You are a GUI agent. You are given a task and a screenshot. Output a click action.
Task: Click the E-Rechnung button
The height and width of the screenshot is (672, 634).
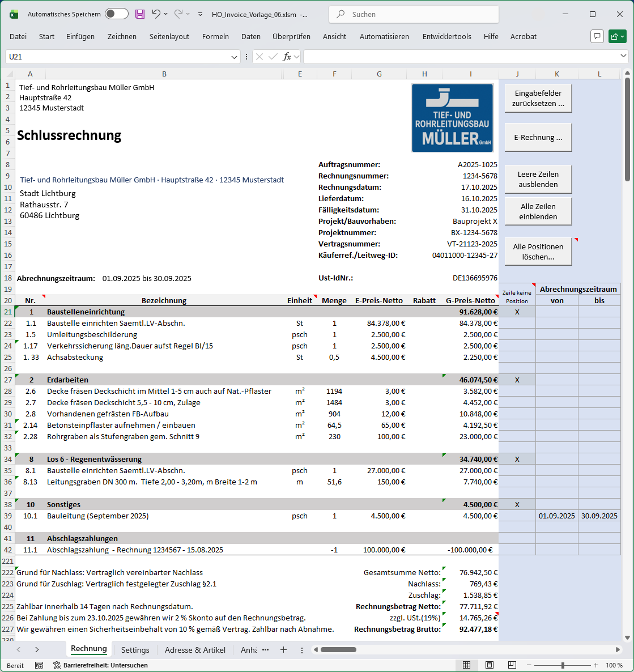click(x=538, y=137)
